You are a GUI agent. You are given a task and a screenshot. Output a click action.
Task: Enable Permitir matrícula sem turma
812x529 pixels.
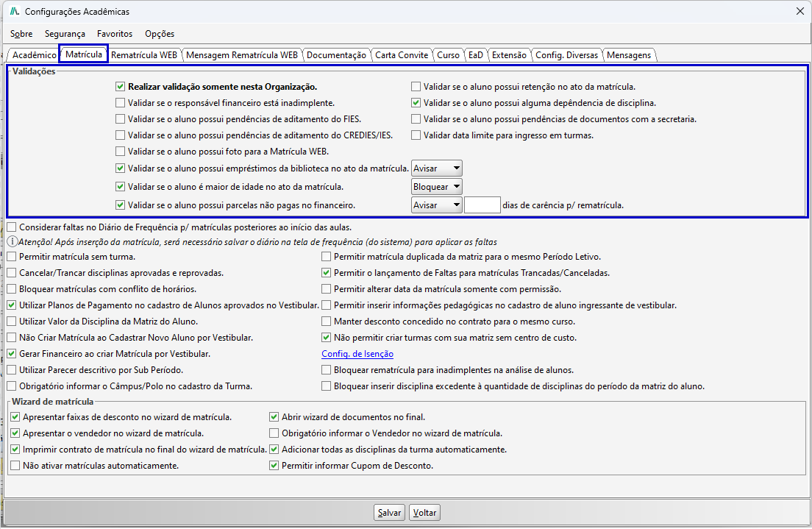(x=11, y=257)
